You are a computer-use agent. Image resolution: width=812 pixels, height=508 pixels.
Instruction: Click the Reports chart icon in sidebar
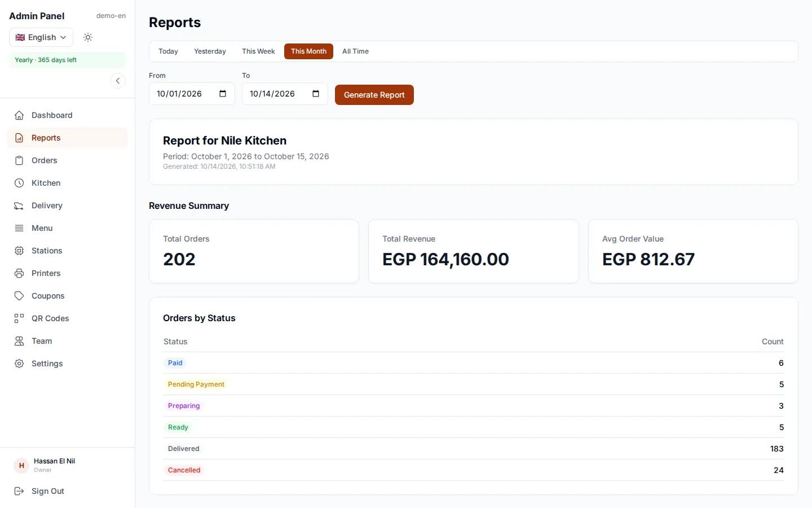pos(19,138)
